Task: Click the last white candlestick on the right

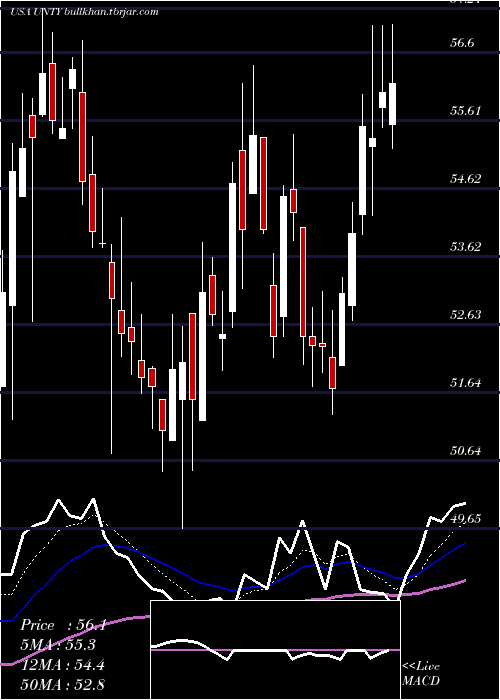Action: [x=392, y=104]
